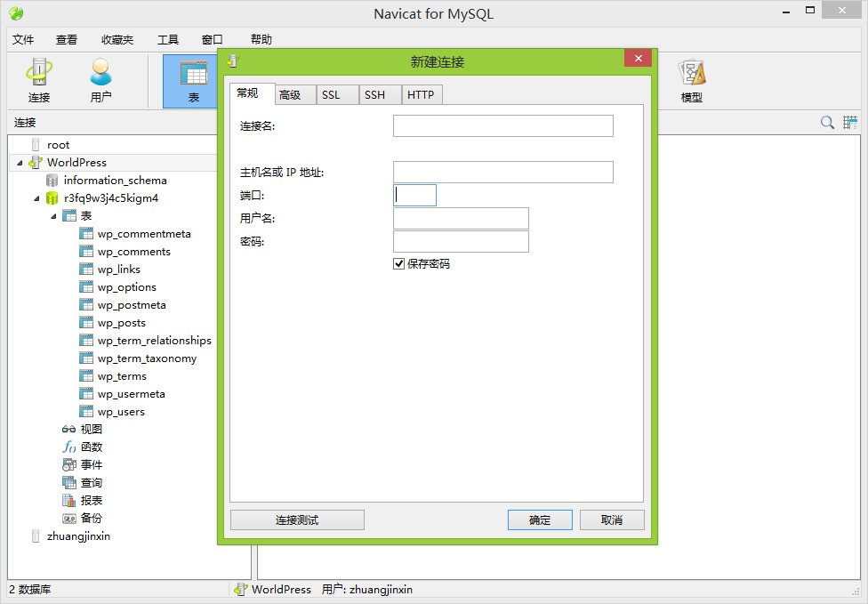868x604 pixels.
Task: Select wp_term_taxonomy in the tree
Action: click(x=148, y=358)
